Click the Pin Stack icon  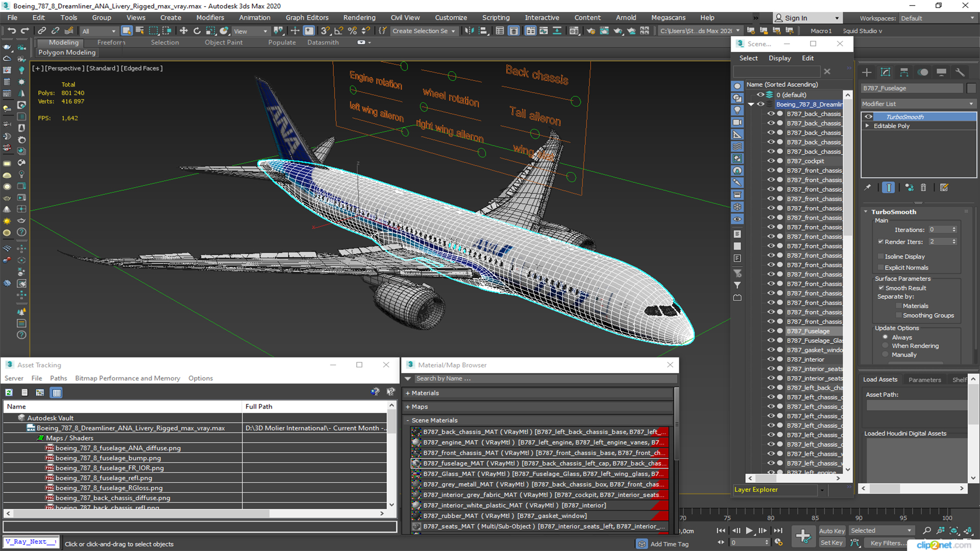tap(868, 188)
